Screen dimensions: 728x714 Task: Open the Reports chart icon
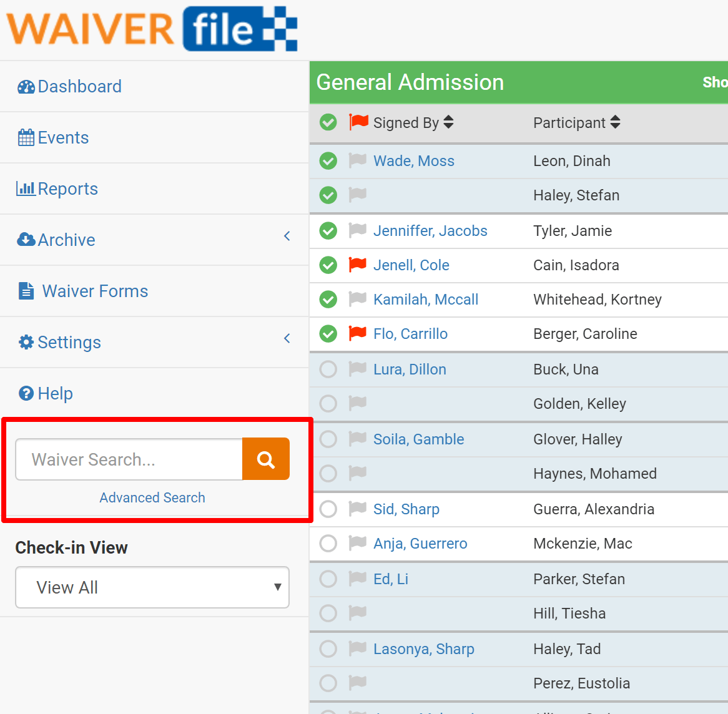pyautogui.click(x=25, y=188)
